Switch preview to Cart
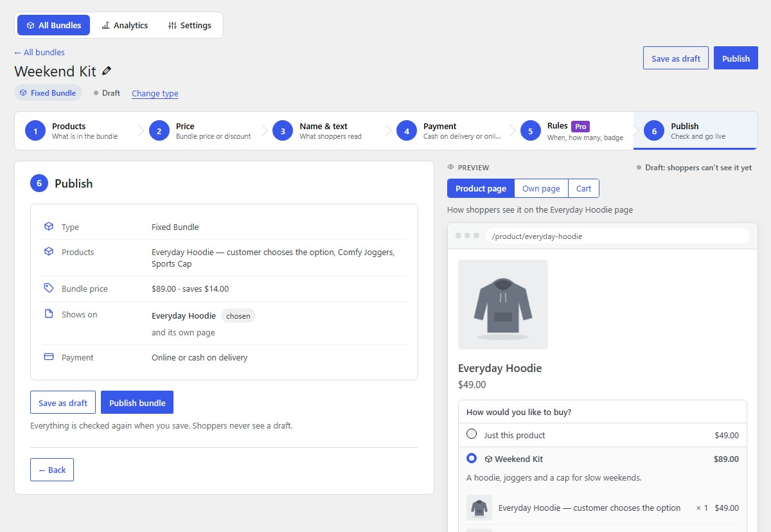771x532 pixels. click(x=583, y=188)
